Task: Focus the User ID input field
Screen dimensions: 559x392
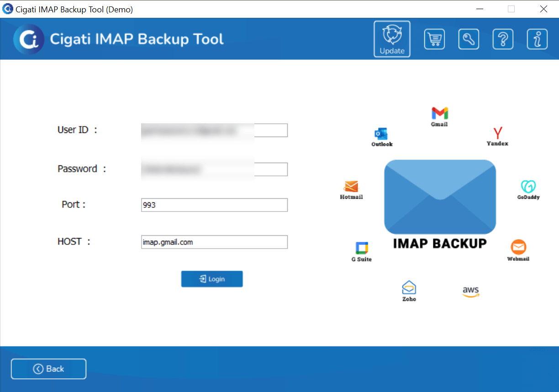Action: (215, 130)
